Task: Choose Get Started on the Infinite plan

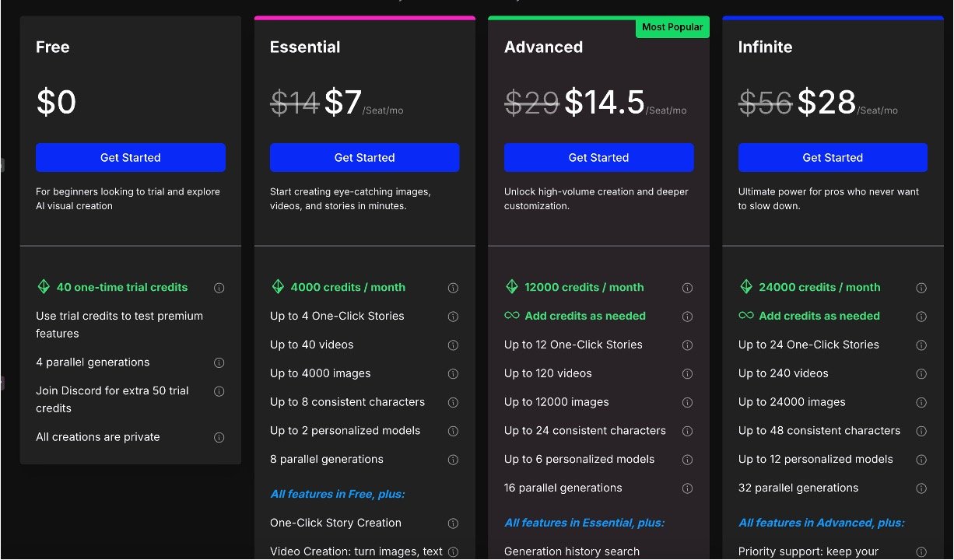Action: pos(833,157)
